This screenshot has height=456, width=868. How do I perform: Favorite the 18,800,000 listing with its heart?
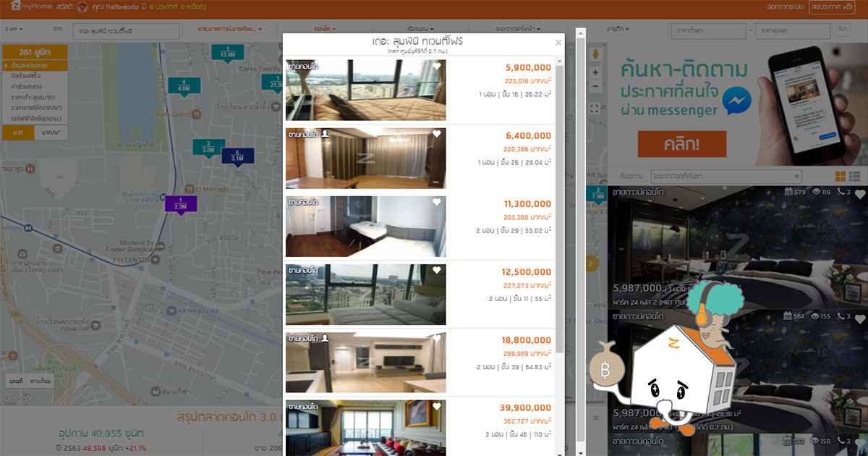pos(437,338)
